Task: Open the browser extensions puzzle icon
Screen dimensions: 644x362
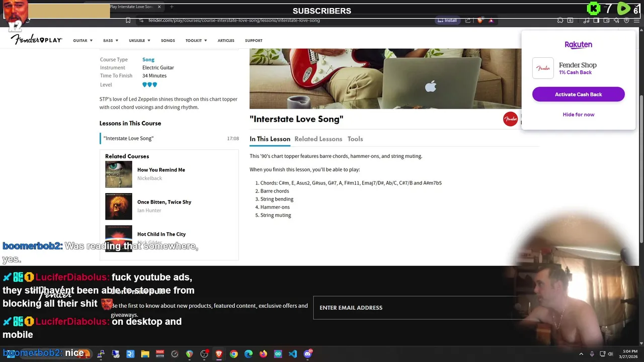Action: point(560,21)
